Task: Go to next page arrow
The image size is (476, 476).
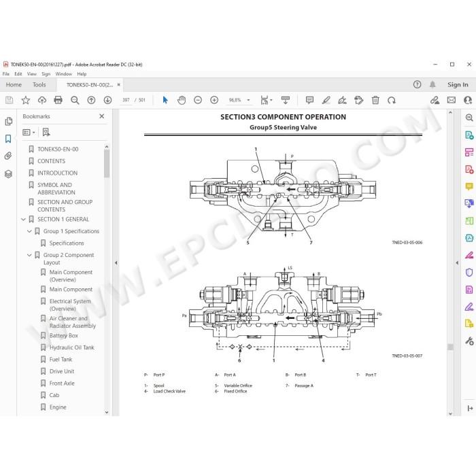Action: [107, 100]
